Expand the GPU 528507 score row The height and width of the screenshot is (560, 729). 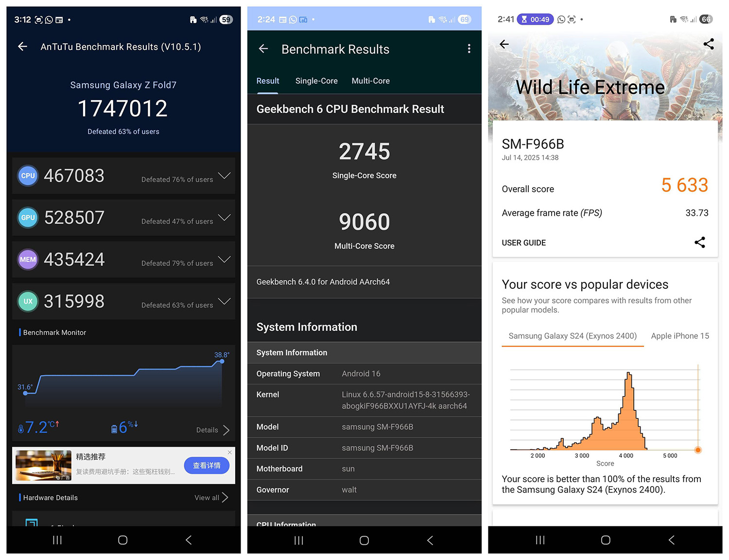[224, 217]
